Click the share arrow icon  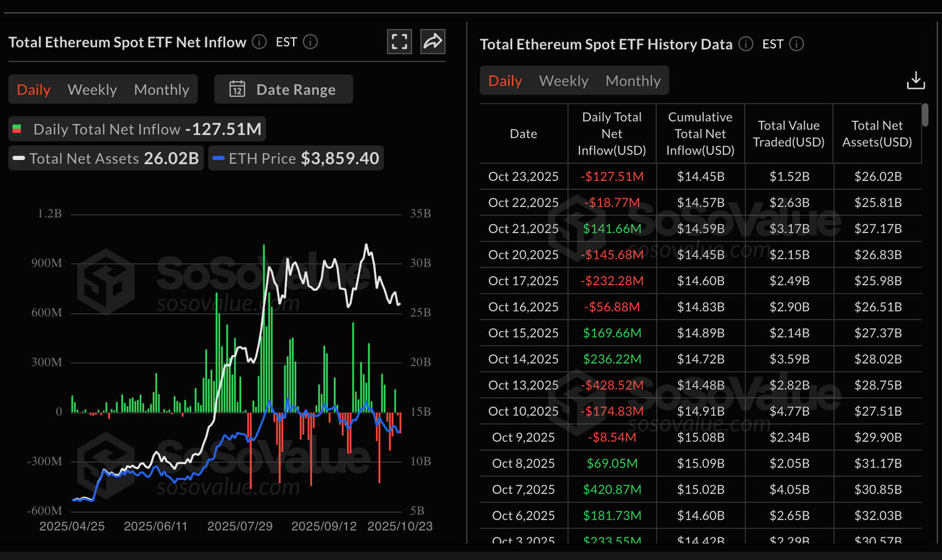pyautogui.click(x=432, y=42)
